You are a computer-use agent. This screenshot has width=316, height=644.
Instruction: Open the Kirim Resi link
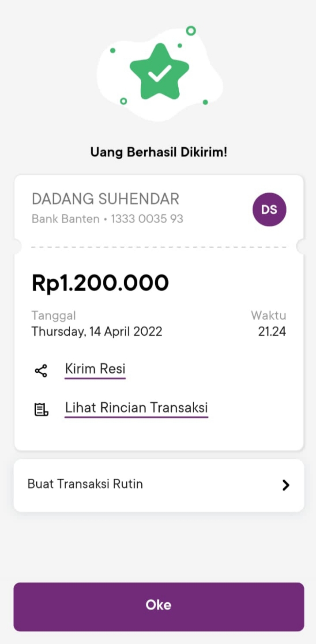(x=95, y=369)
